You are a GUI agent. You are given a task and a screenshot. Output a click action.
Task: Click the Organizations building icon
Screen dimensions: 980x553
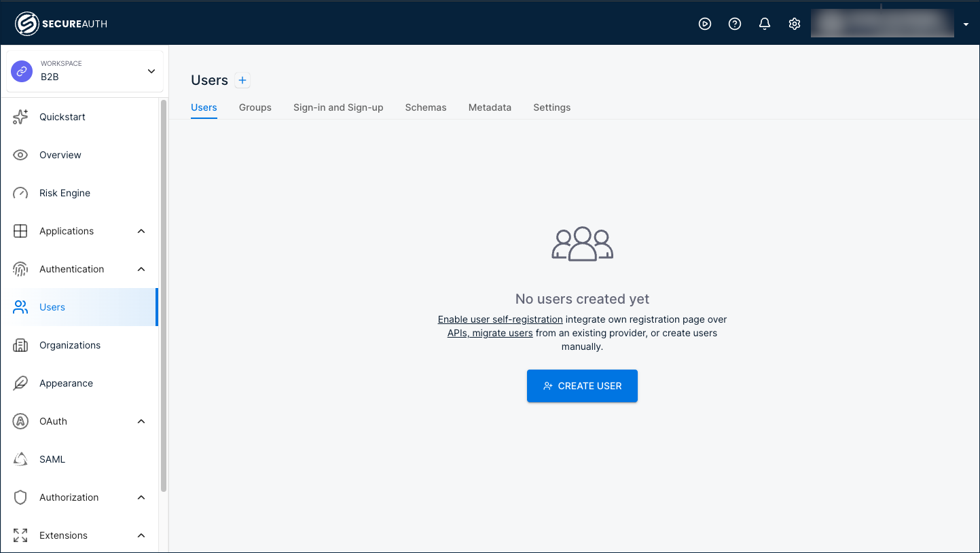pos(20,345)
